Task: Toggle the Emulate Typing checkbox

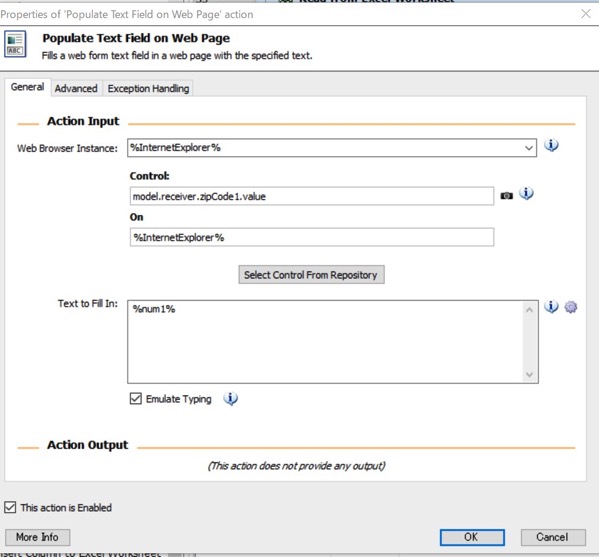Action: (x=136, y=398)
